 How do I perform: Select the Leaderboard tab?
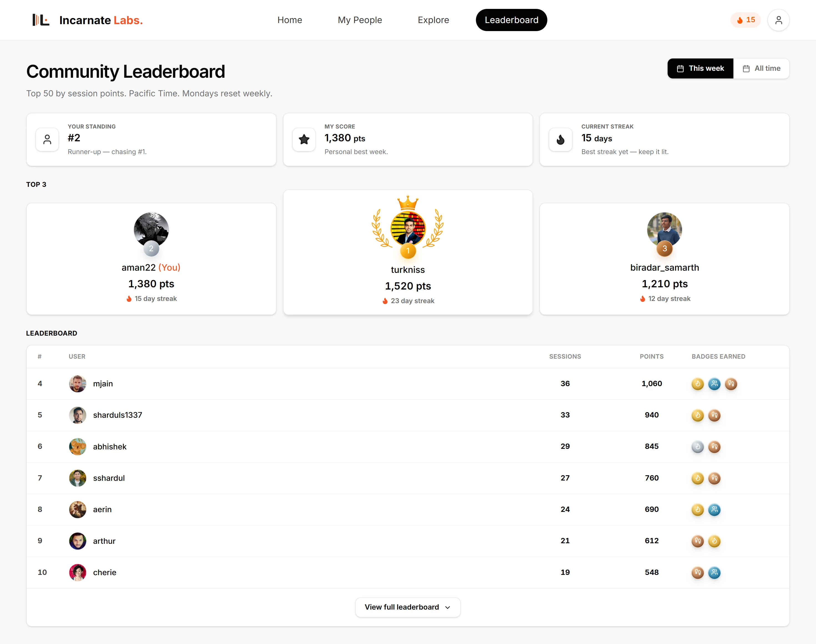tap(512, 20)
